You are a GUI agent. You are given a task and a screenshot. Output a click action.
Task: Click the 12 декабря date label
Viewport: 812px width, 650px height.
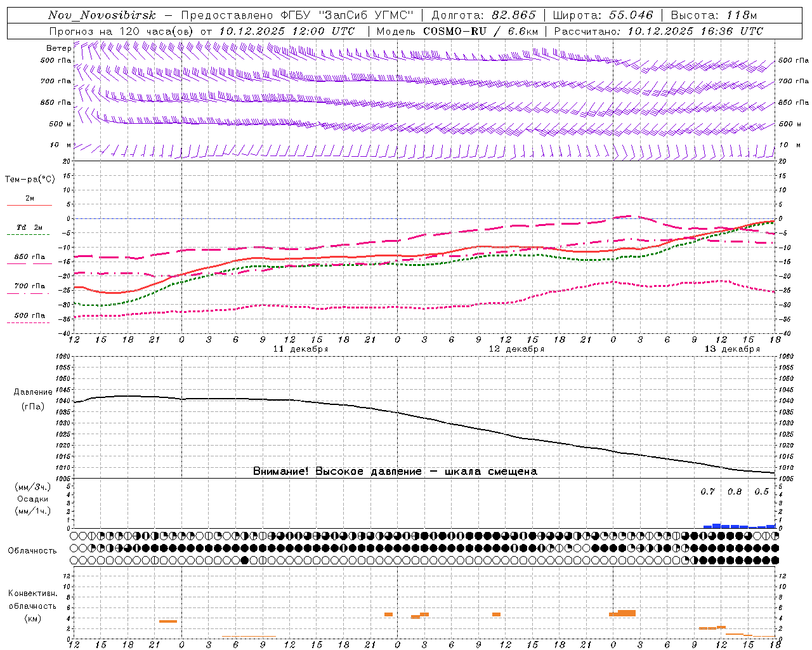(x=516, y=349)
